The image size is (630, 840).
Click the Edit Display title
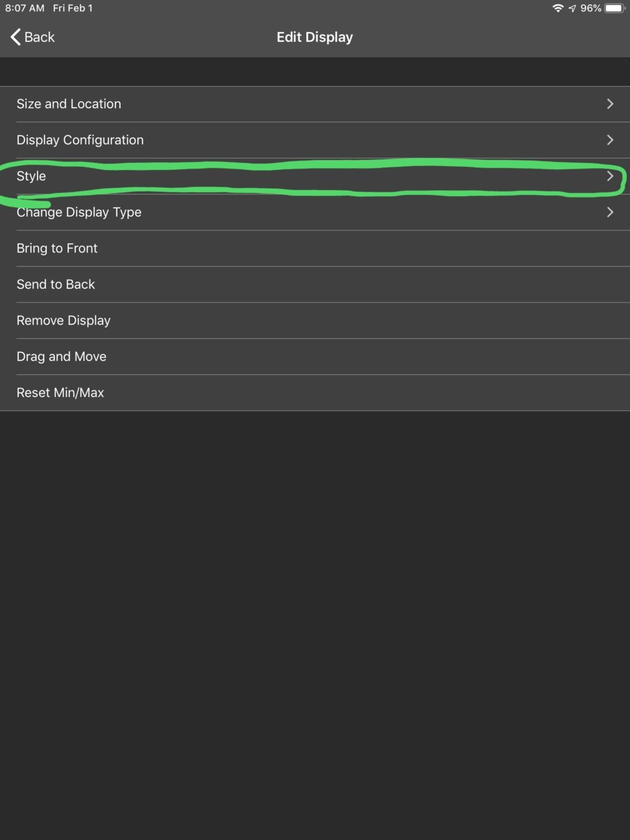click(x=315, y=37)
